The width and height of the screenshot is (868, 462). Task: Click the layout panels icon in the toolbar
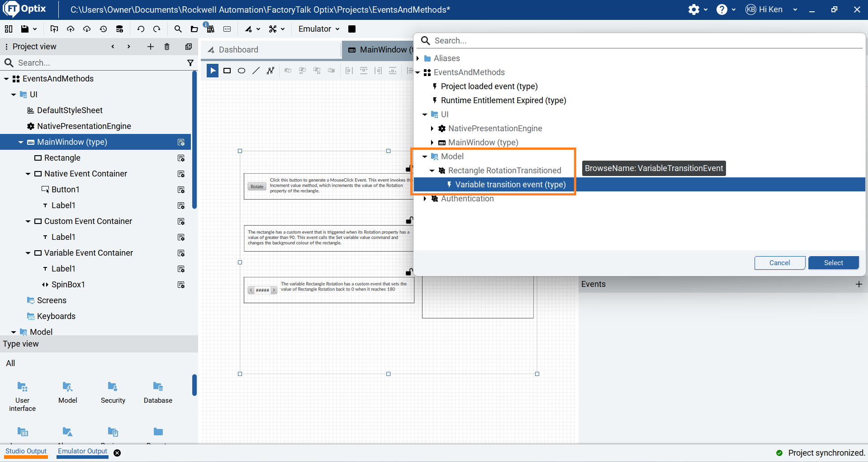click(8, 29)
